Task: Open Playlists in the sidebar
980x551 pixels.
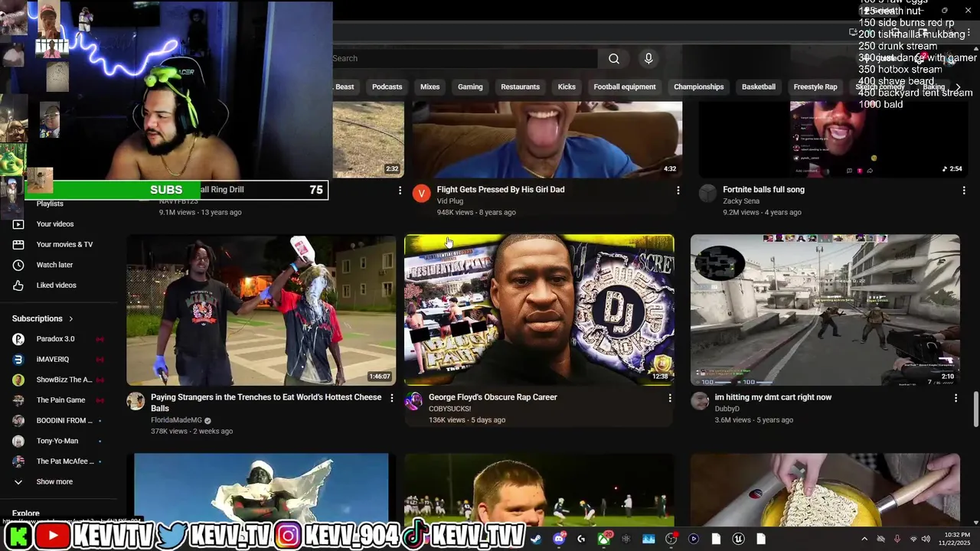Action: 50,204
